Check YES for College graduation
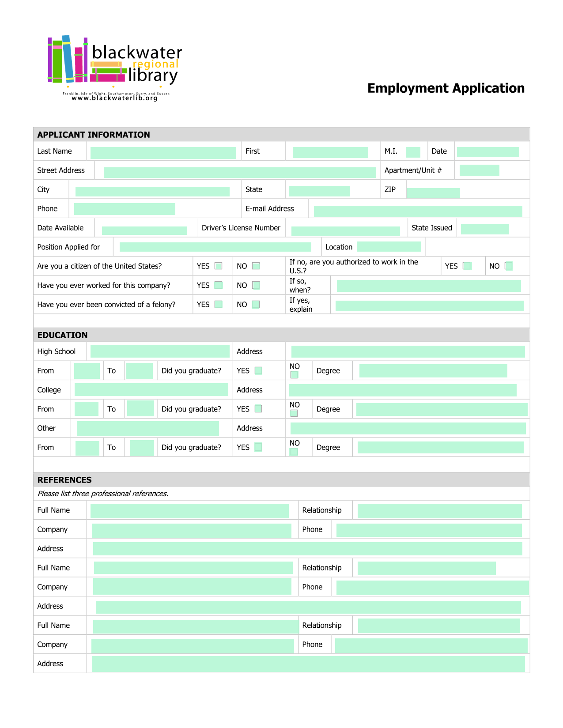Image resolution: width=563 pixels, height=728 pixels. [258, 409]
